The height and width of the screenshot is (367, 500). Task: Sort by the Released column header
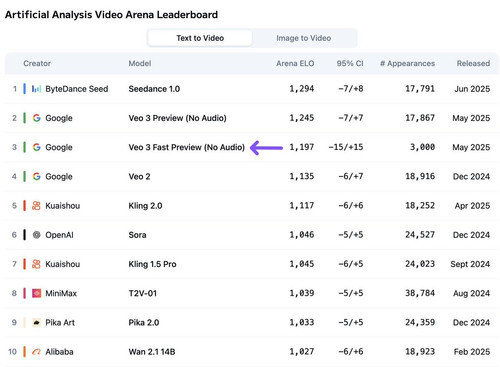click(x=473, y=63)
